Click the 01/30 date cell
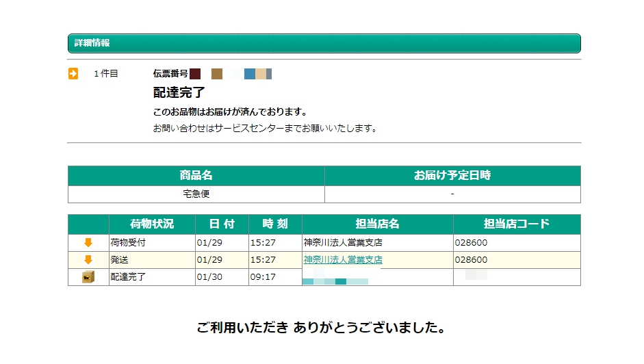Viewport: 644px width, 364px height. [x=222, y=277]
